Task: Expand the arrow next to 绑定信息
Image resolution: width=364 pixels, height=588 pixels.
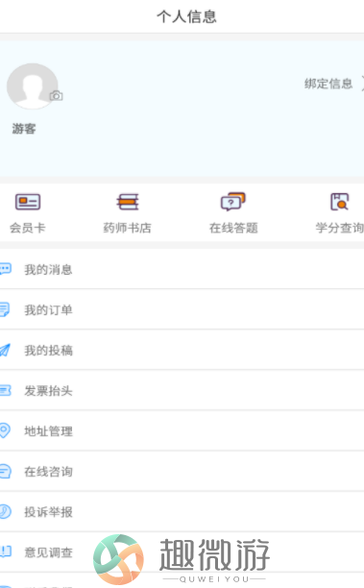Action: coord(362,84)
